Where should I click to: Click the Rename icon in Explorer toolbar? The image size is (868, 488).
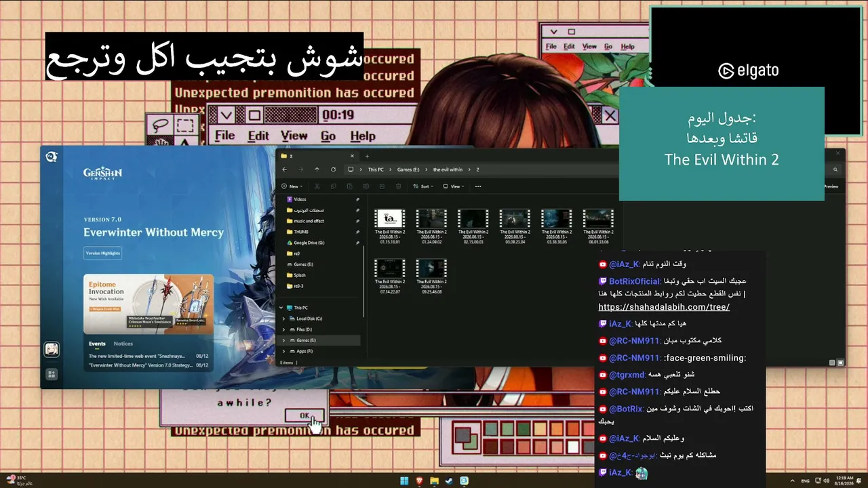coord(366,186)
